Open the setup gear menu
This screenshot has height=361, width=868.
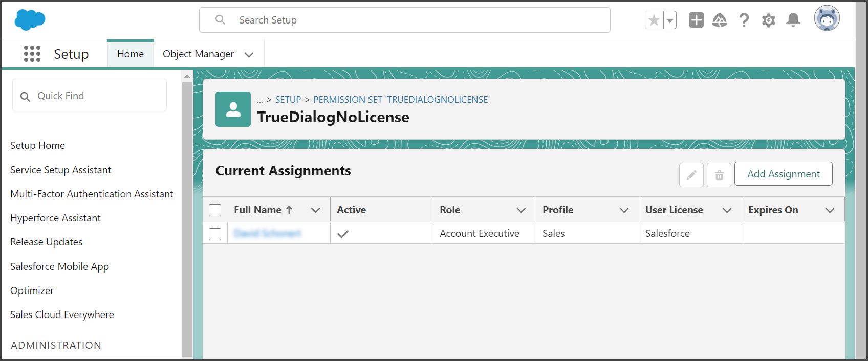(769, 20)
